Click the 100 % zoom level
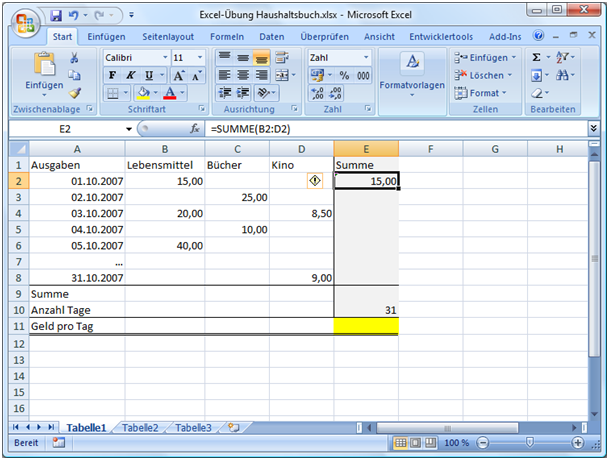This screenshot has width=609, height=460. [456, 443]
